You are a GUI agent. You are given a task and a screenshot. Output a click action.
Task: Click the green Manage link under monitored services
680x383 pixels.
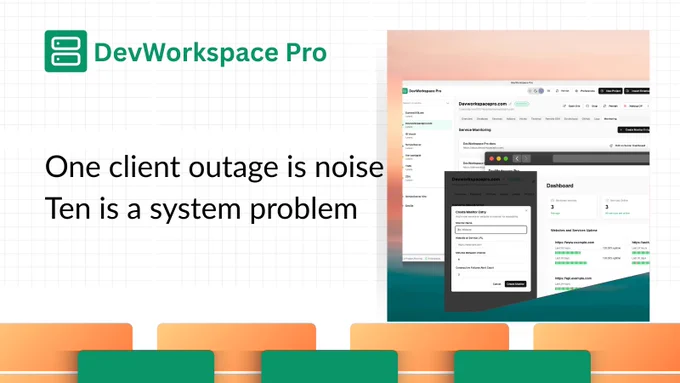(555, 213)
